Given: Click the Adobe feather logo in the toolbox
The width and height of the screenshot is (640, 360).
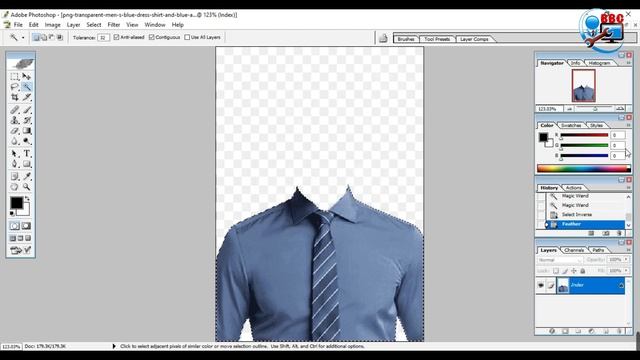Looking at the screenshot, I should [20, 63].
